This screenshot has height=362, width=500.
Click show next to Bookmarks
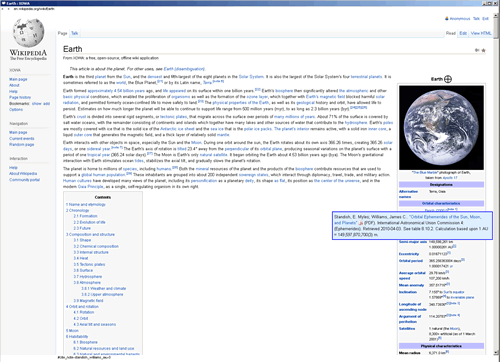(x=37, y=104)
